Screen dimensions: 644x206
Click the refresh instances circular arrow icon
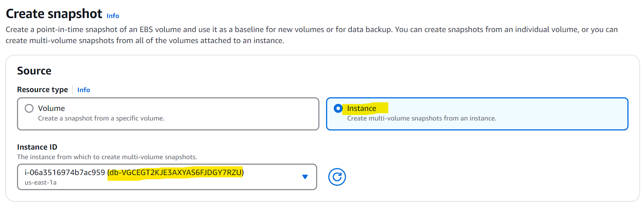coord(337,177)
